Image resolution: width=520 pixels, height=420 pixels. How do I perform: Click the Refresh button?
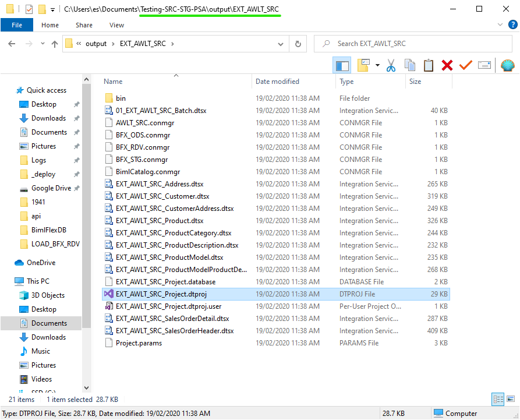tap(298, 44)
